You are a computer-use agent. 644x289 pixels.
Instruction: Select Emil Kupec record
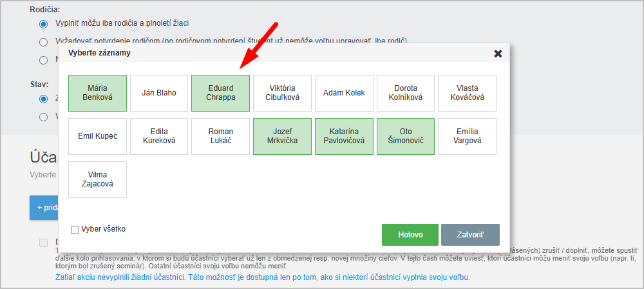pos(97,136)
